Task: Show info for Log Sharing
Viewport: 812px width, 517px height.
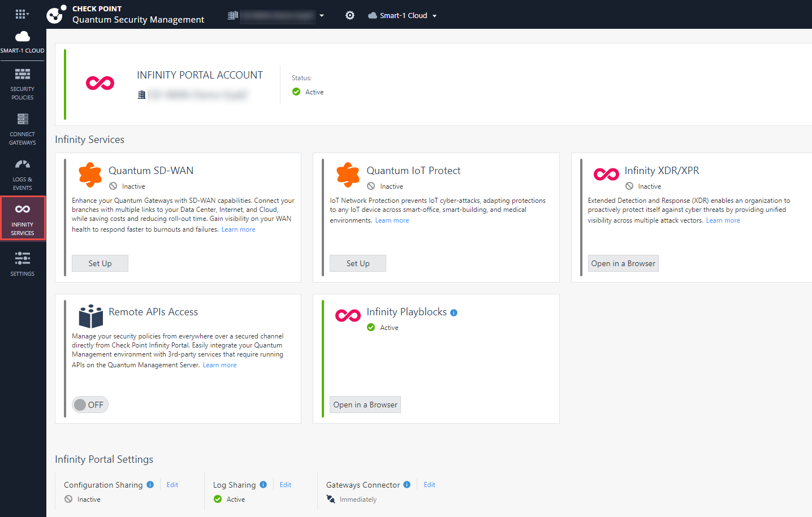Action: click(x=264, y=484)
